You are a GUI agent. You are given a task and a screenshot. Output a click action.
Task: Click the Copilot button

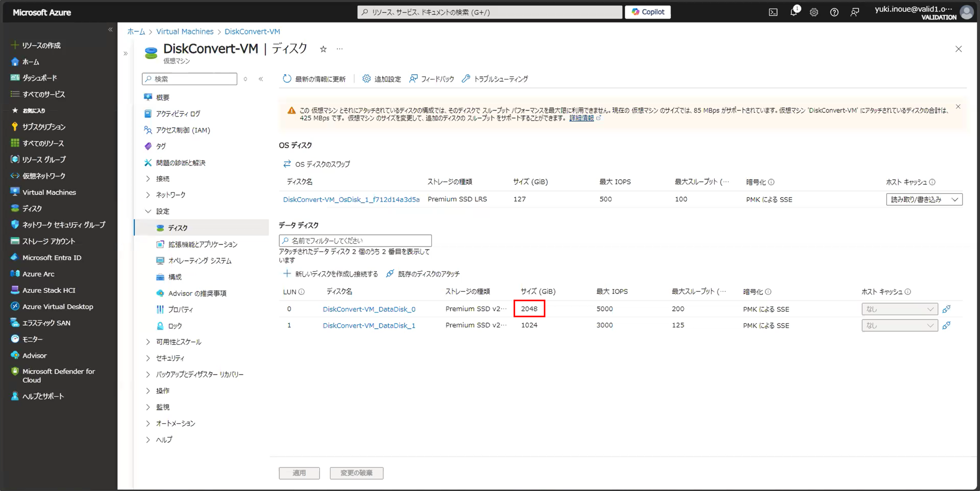[x=647, y=12]
